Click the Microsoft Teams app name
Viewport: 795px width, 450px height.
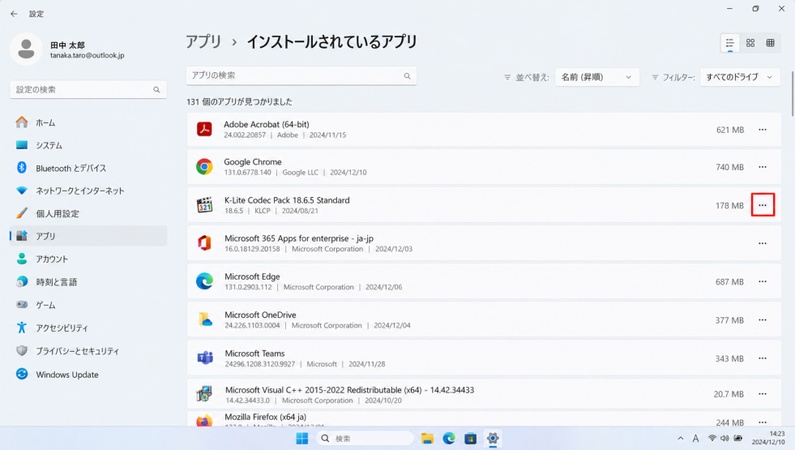pyautogui.click(x=255, y=353)
